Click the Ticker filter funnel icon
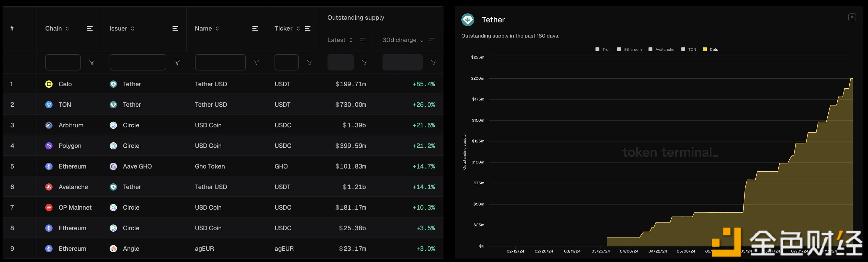Viewport: 868px width, 262px height. pos(310,62)
